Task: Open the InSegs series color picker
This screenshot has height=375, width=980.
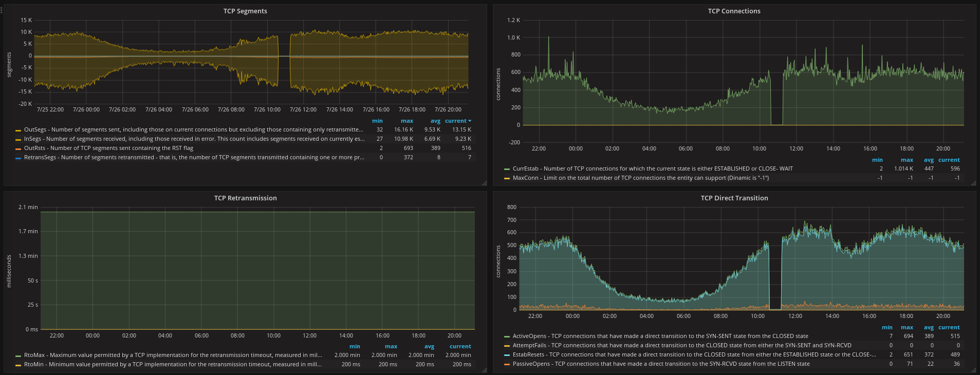Action: pyautogui.click(x=19, y=140)
